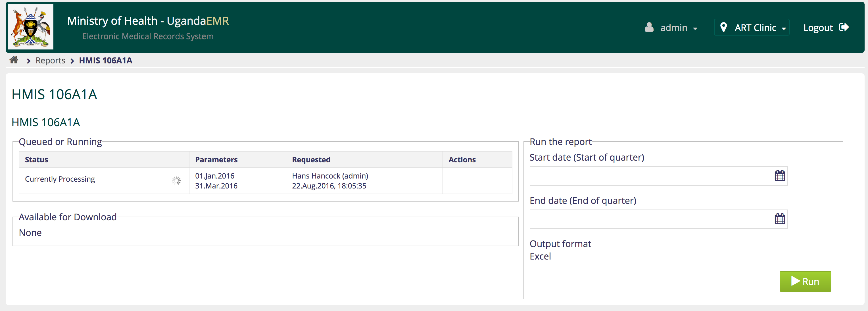Viewport: 868px width, 311px height.
Task: Click the Logout link
Action: pos(818,28)
